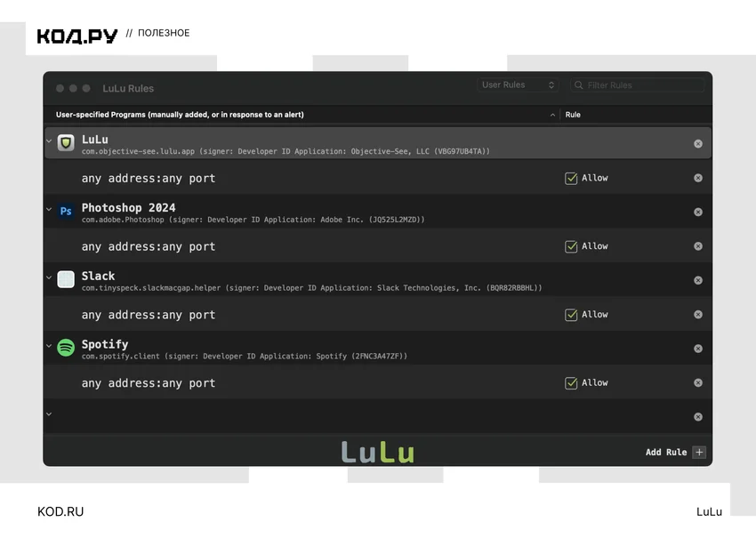Screen dimensions: 756x538
Task: Collapse the LuLu program row
Action: click(x=49, y=141)
